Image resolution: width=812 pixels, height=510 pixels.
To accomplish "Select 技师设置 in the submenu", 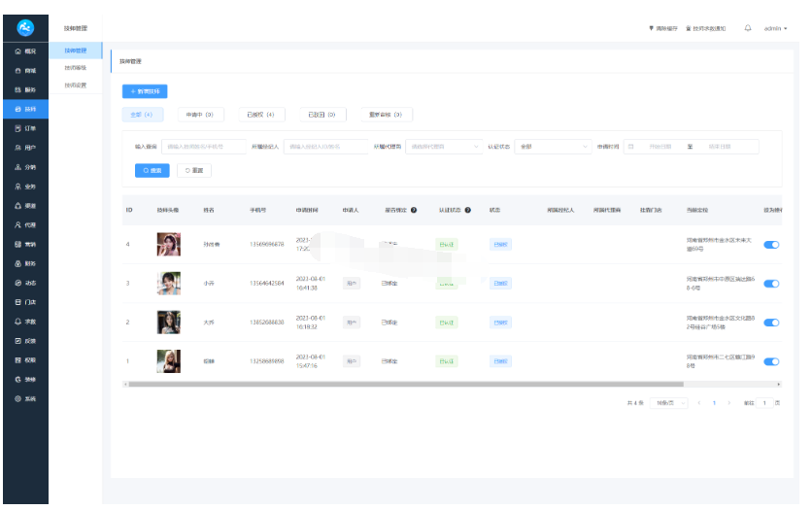I will click(76, 85).
